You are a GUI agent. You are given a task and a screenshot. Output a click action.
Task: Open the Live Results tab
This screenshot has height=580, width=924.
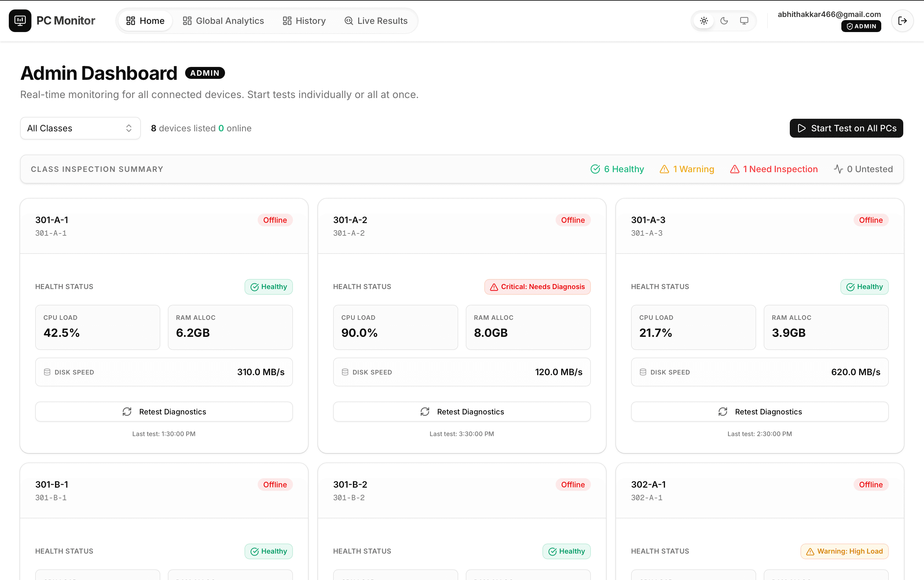[376, 21]
